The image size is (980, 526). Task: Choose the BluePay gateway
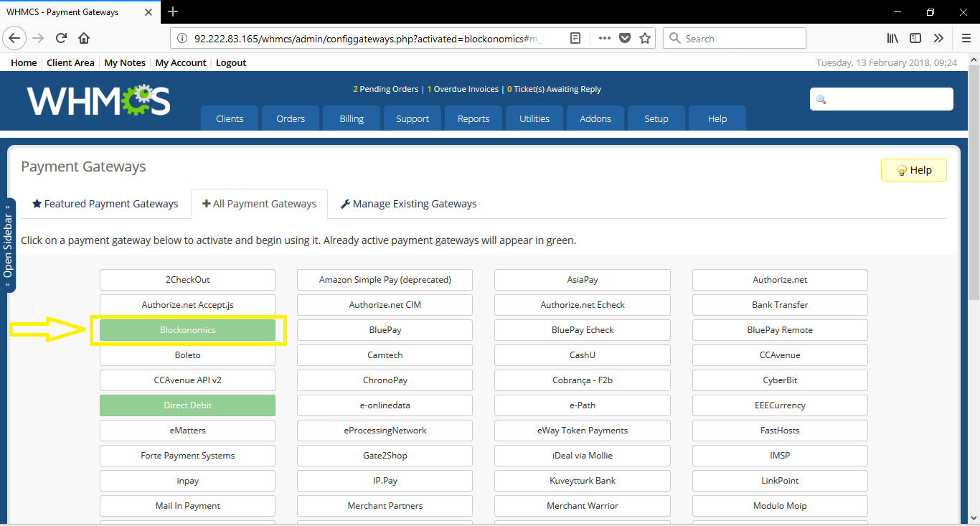(385, 330)
